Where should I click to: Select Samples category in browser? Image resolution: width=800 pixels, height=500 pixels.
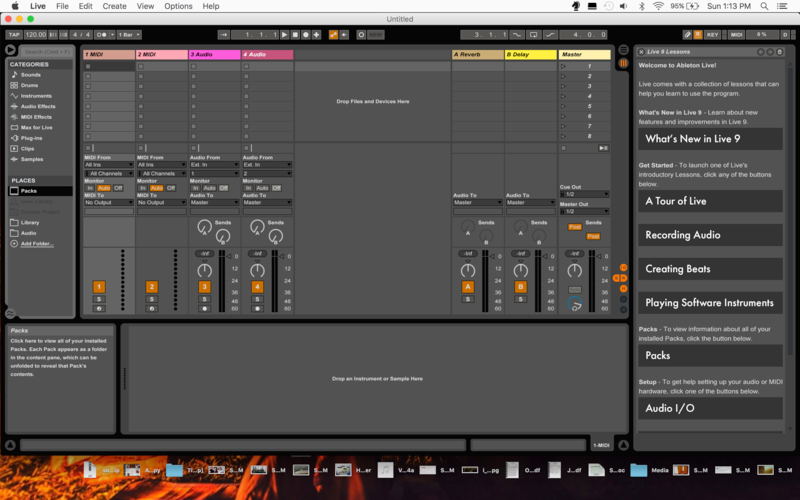[x=32, y=159]
